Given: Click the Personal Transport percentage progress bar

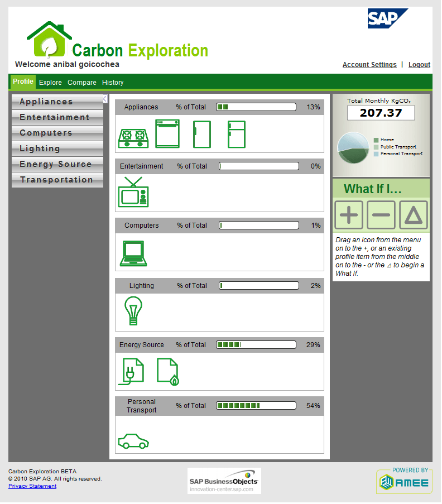Looking at the screenshot, I should [x=257, y=406].
